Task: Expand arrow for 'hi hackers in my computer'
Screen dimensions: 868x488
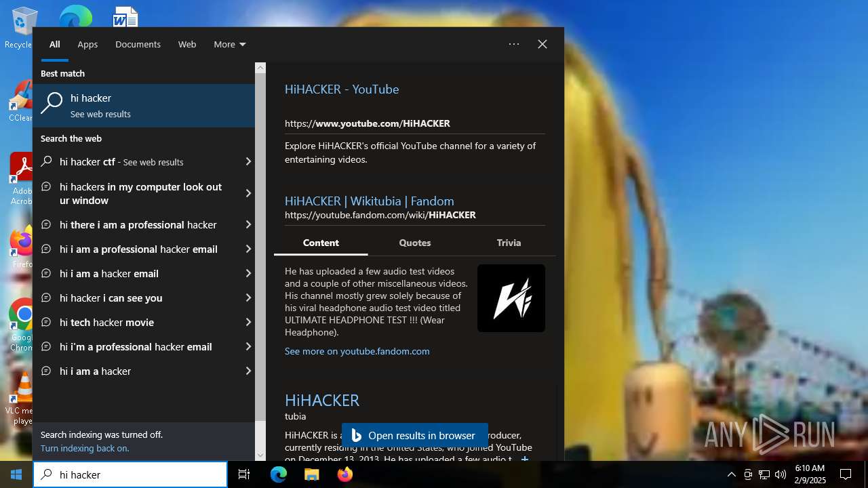Action: [248, 193]
